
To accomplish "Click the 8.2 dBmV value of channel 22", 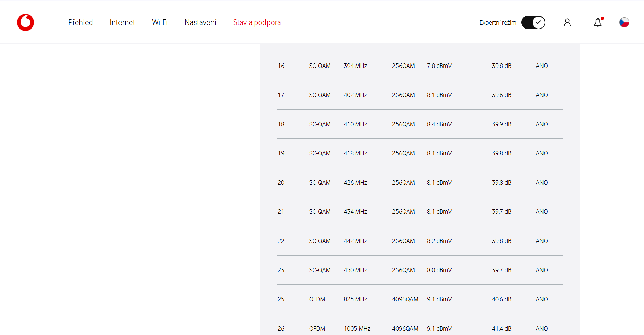I will [x=439, y=241].
